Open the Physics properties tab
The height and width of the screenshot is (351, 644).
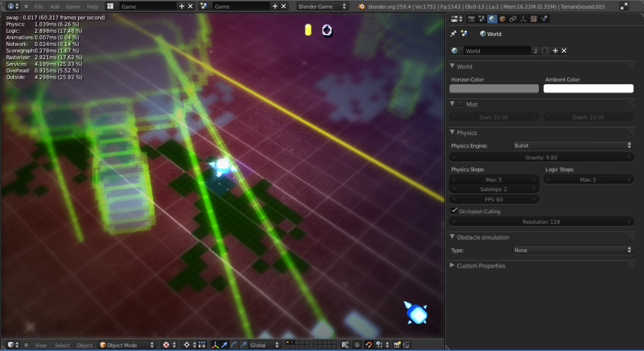click(544, 19)
